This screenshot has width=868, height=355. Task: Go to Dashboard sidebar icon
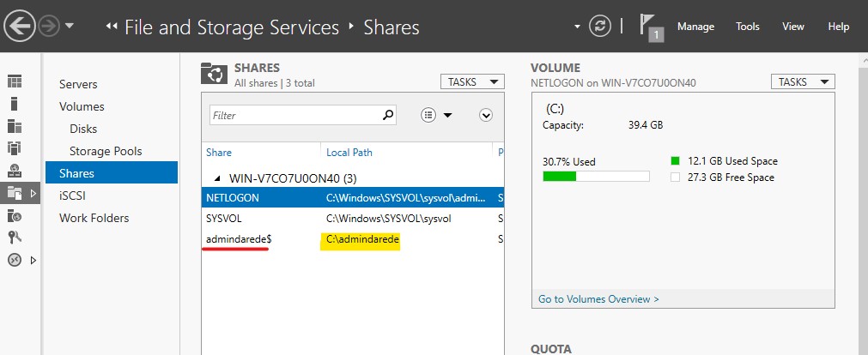[15, 81]
